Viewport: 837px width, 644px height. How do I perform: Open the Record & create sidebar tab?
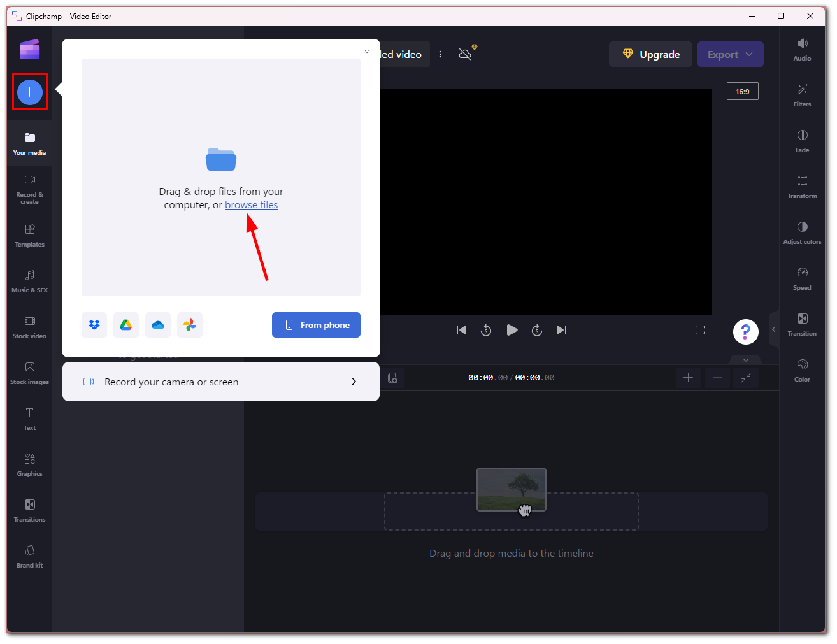point(29,189)
